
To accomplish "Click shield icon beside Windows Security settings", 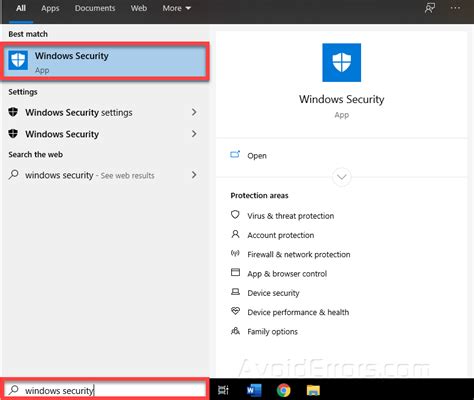I will (13, 112).
